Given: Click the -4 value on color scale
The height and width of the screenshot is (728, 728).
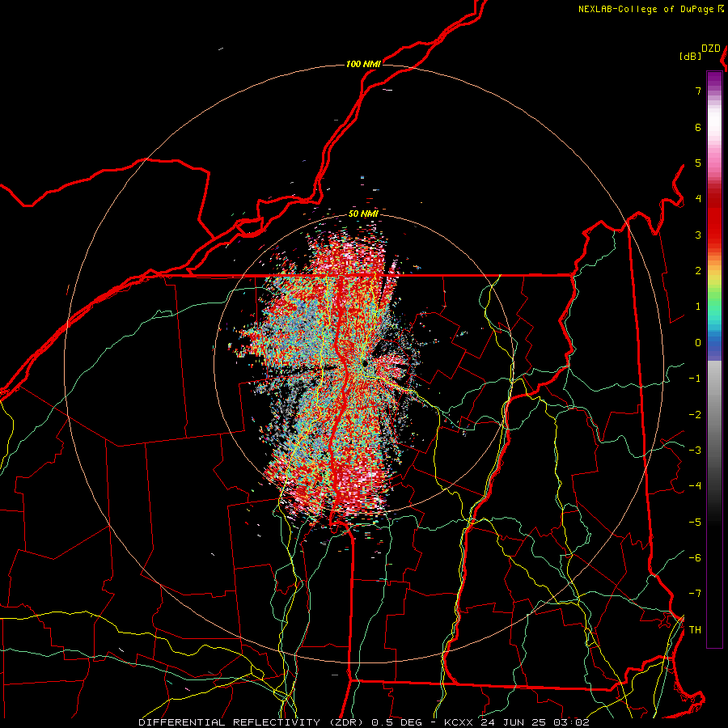Looking at the screenshot, I should tap(695, 486).
